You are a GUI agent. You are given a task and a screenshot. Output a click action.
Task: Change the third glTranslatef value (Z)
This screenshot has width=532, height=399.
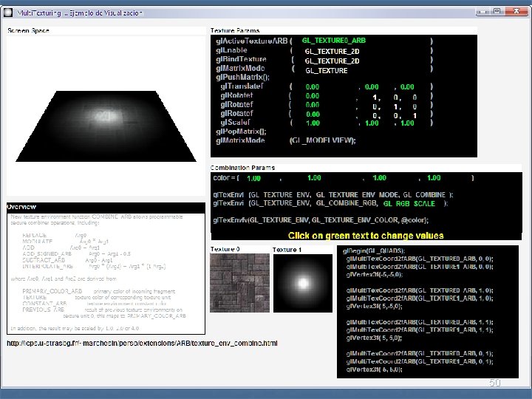pyautogui.click(x=407, y=87)
